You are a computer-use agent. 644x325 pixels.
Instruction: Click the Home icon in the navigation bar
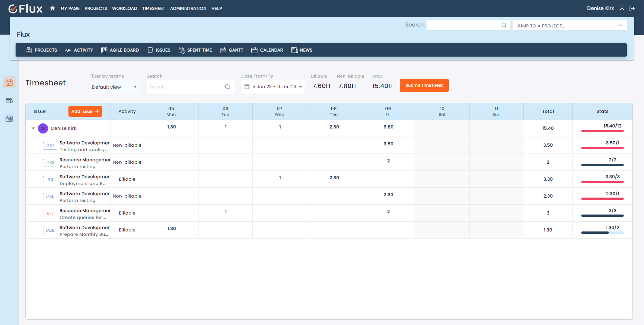coord(53,8)
